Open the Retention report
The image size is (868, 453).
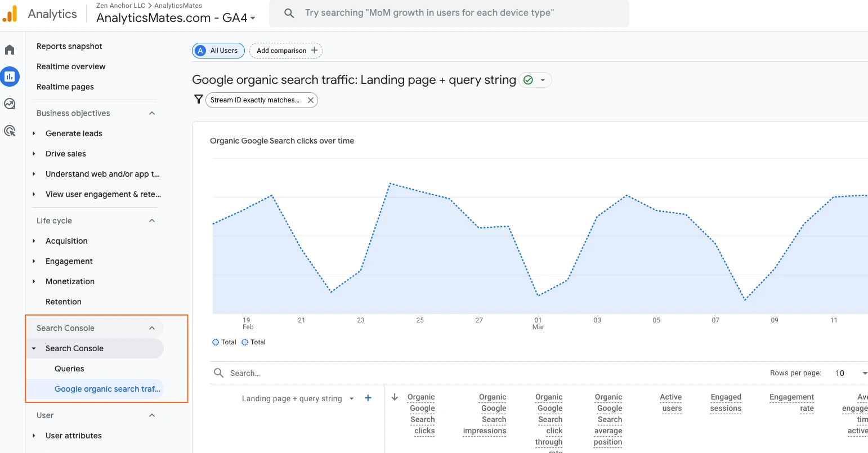click(64, 302)
